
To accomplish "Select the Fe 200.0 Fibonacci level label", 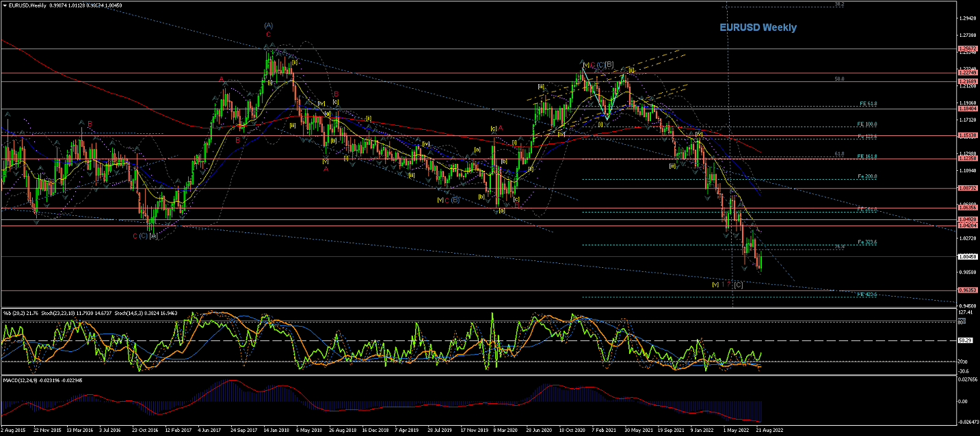I will [867, 177].
